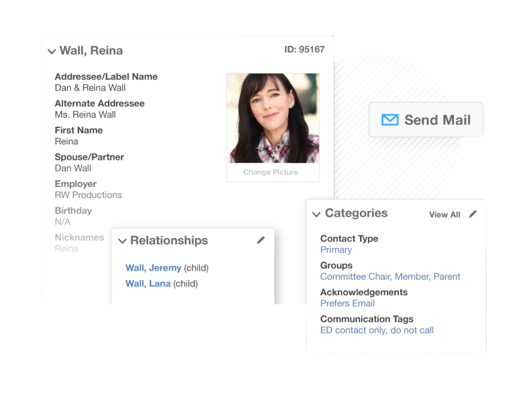Click Reina Wall's profile photo
Viewport: 527px width, 420px height.
(273, 118)
